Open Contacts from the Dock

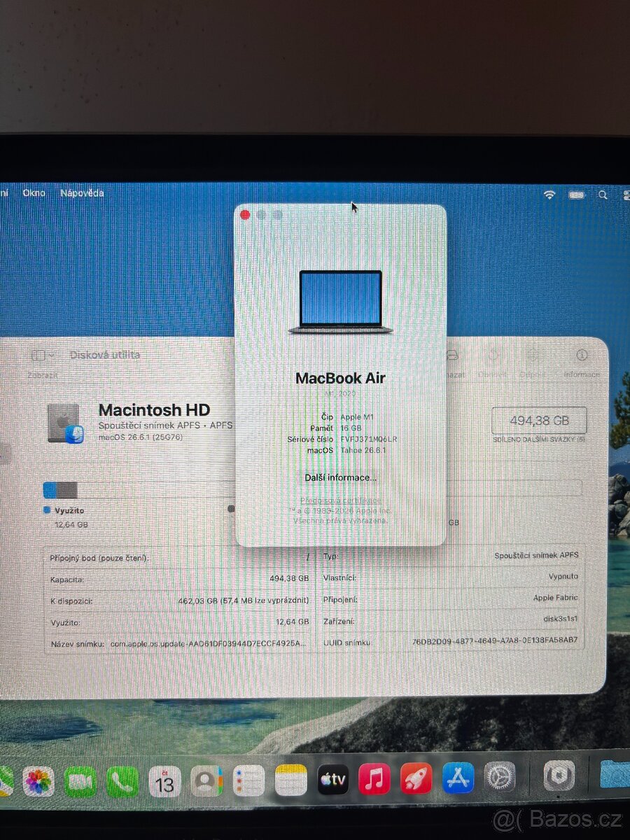[206, 781]
